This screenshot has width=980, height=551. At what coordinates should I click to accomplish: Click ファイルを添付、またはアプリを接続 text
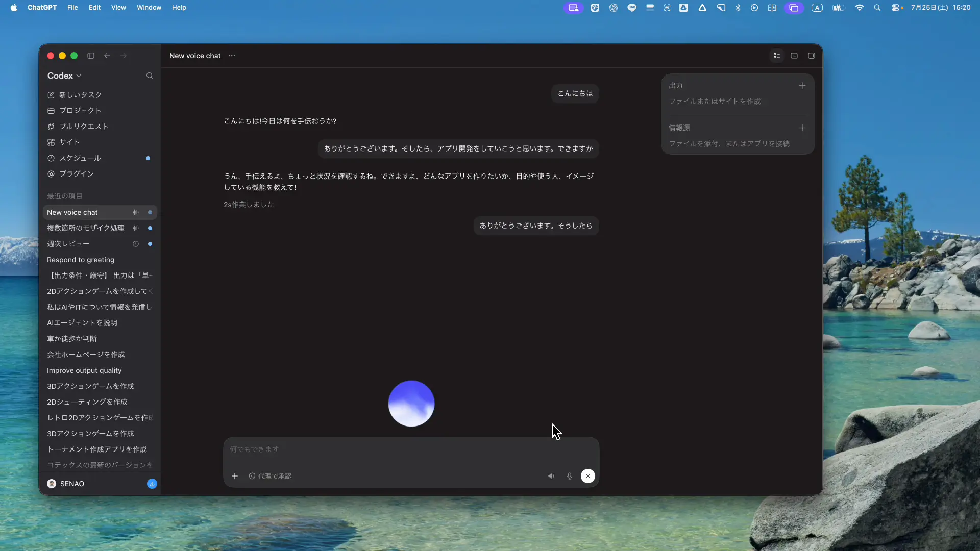click(729, 144)
